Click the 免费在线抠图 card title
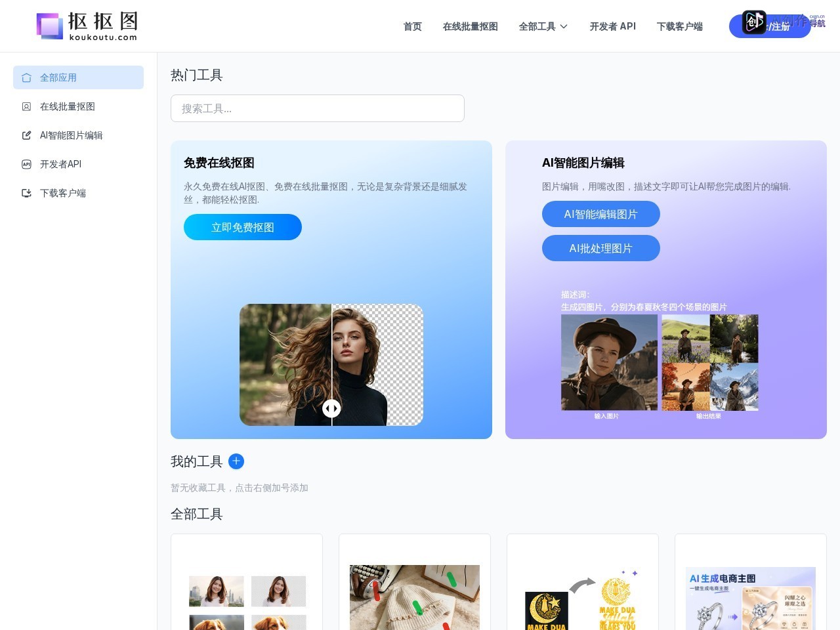The width and height of the screenshot is (840, 630). point(219,163)
